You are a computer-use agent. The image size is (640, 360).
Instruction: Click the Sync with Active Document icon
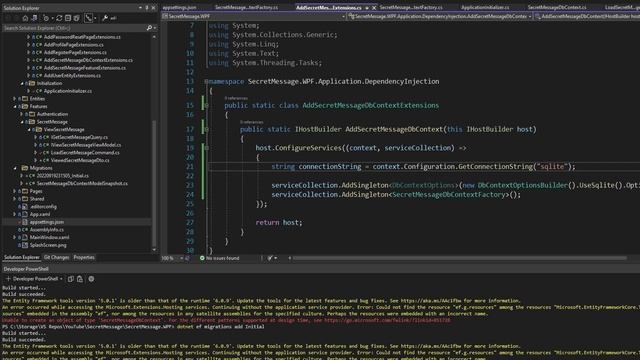click(59, 18)
